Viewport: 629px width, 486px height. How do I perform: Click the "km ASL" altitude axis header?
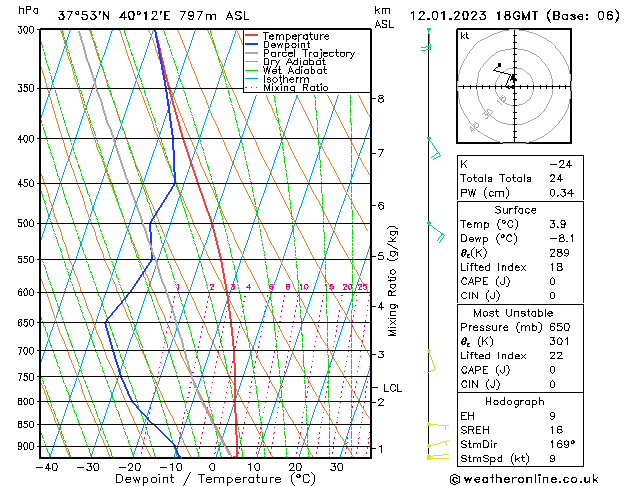(384, 17)
